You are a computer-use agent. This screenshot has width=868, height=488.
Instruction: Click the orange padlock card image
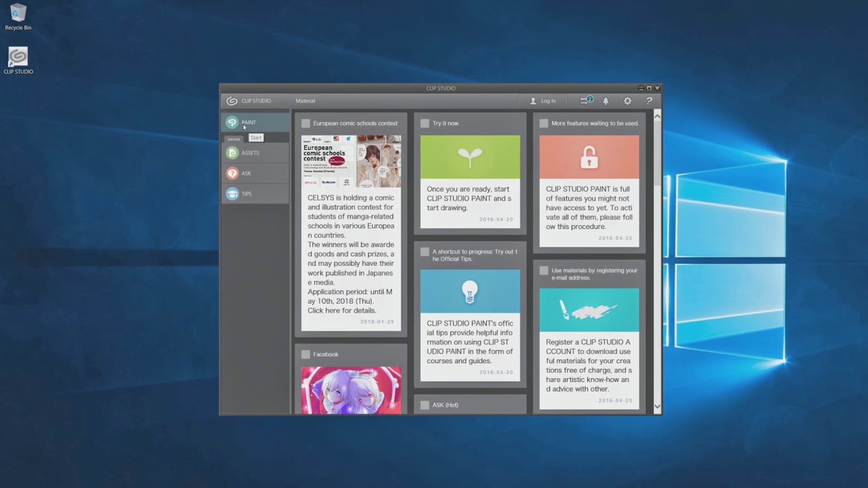click(x=589, y=157)
